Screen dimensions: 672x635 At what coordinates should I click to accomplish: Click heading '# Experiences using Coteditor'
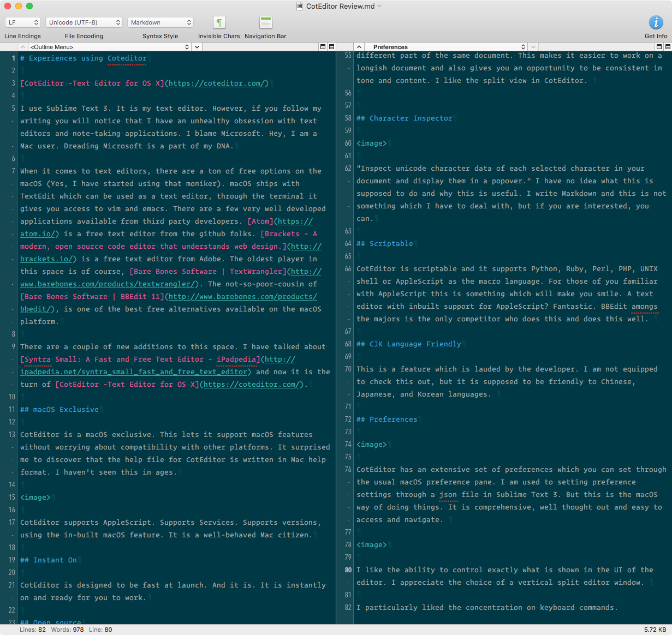click(84, 58)
